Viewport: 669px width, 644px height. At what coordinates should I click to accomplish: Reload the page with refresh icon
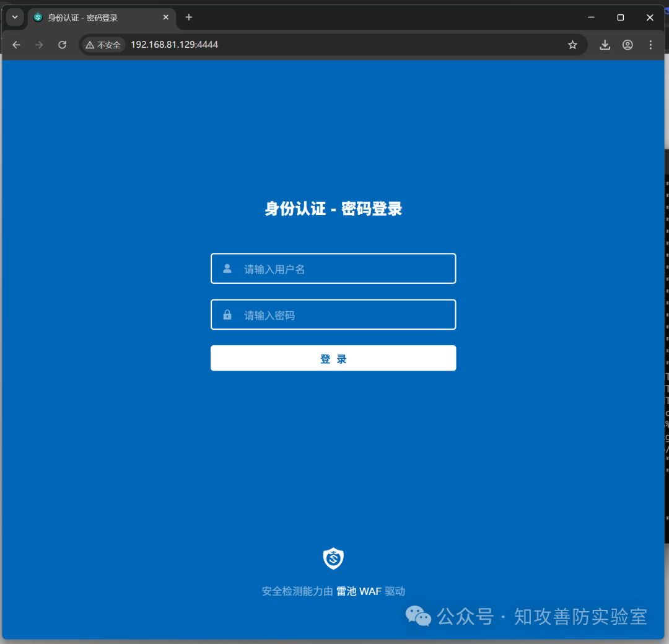point(63,45)
